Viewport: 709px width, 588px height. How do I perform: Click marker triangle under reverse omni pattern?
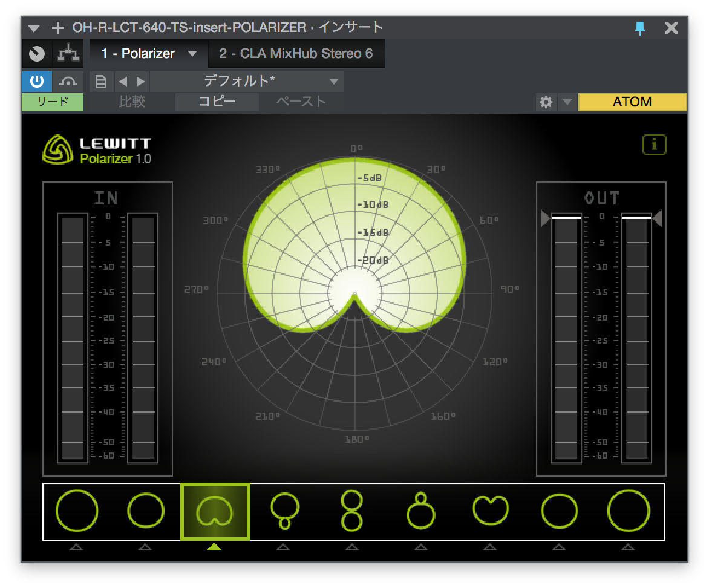tap(627, 547)
